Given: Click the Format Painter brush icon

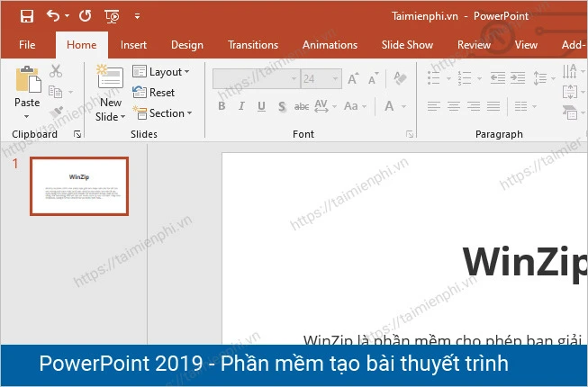Looking at the screenshot, I should [56, 112].
